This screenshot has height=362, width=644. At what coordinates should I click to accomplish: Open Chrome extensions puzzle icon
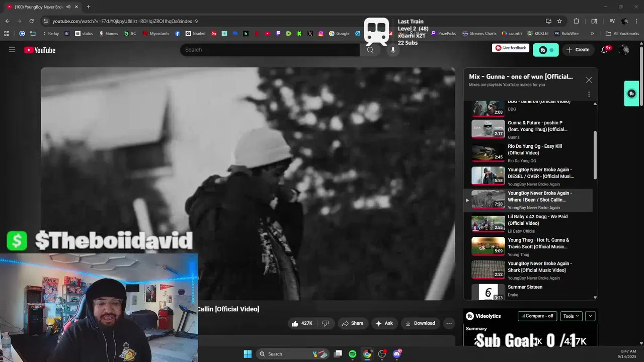[x=577, y=21]
